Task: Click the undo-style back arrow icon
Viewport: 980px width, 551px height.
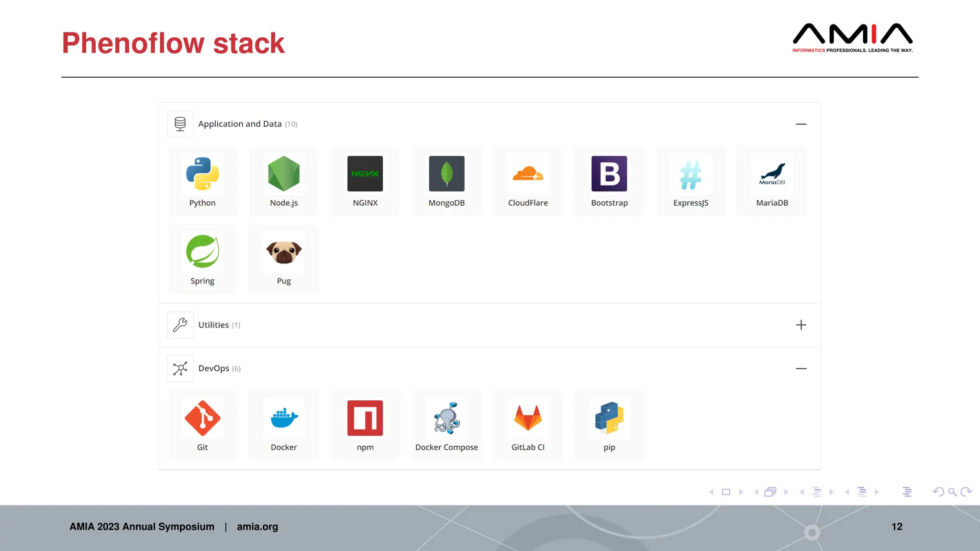Action: [938, 492]
